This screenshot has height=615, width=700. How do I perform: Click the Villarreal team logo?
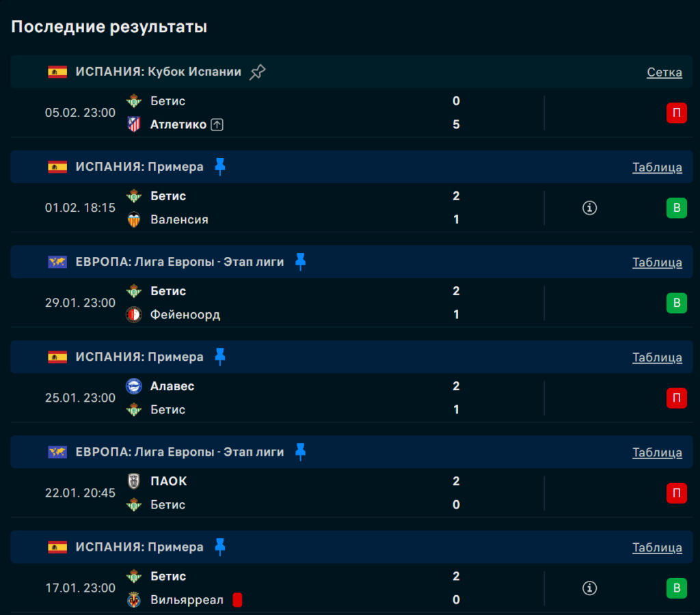(x=134, y=600)
